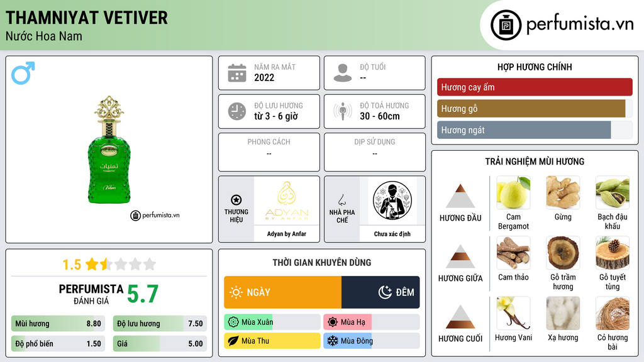Screen dimensions: 644x362
Task: Select the Gỗ tuyết tùng note image
Action: (x=613, y=253)
